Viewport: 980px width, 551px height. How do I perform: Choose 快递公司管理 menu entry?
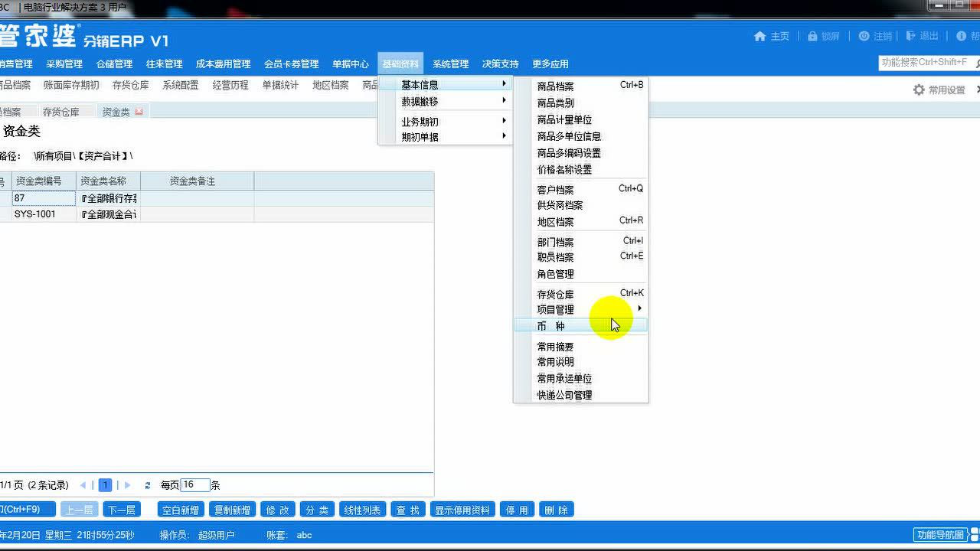pyautogui.click(x=580, y=396)
